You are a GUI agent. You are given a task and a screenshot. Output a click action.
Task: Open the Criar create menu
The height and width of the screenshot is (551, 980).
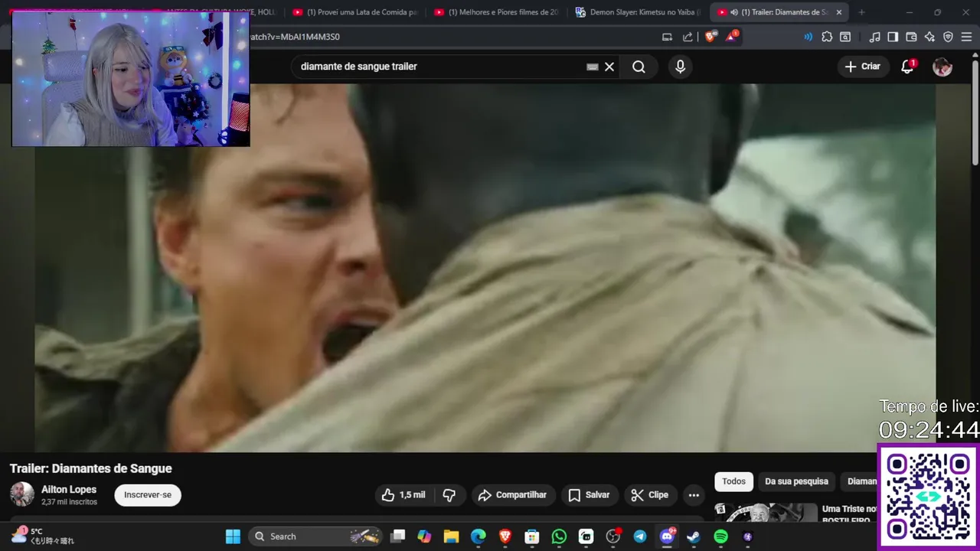click(x=863, y=67)
